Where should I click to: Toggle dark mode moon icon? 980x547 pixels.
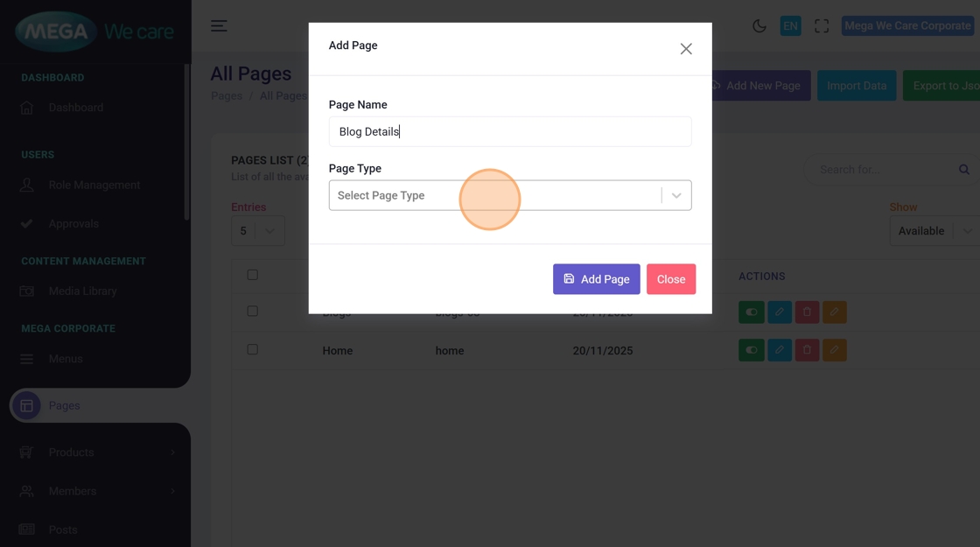point(759,26)
